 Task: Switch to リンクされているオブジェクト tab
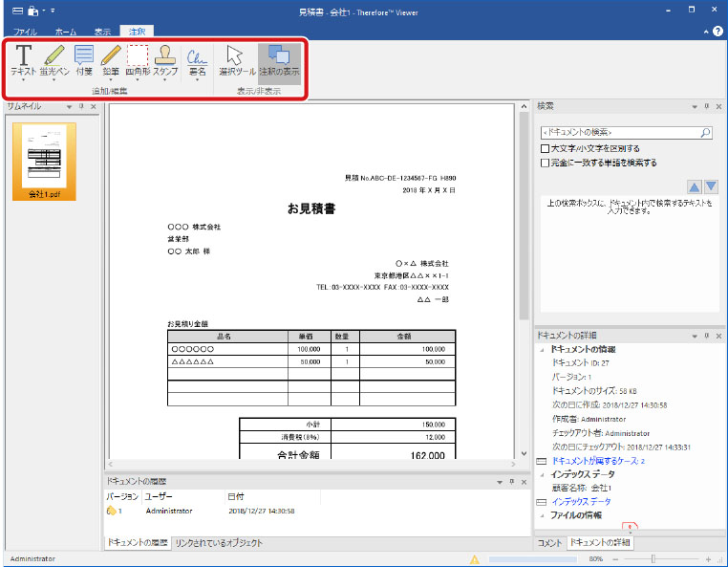coord(219,543)
